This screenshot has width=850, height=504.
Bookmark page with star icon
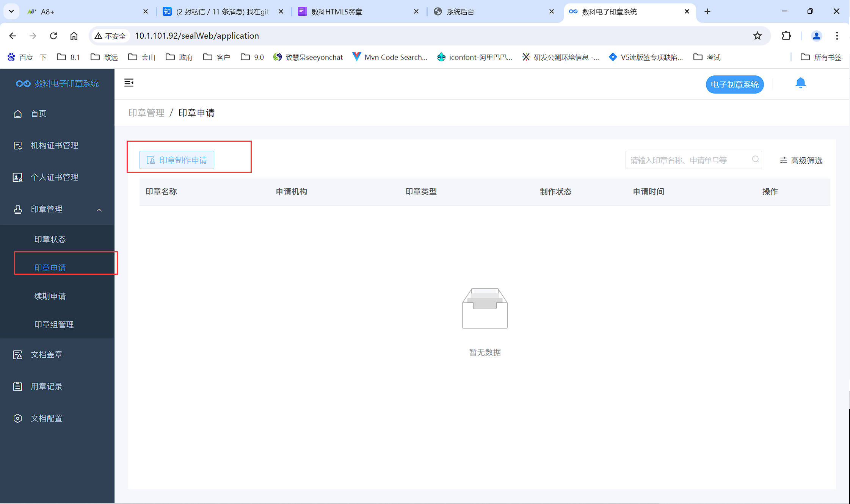(757, 36)
